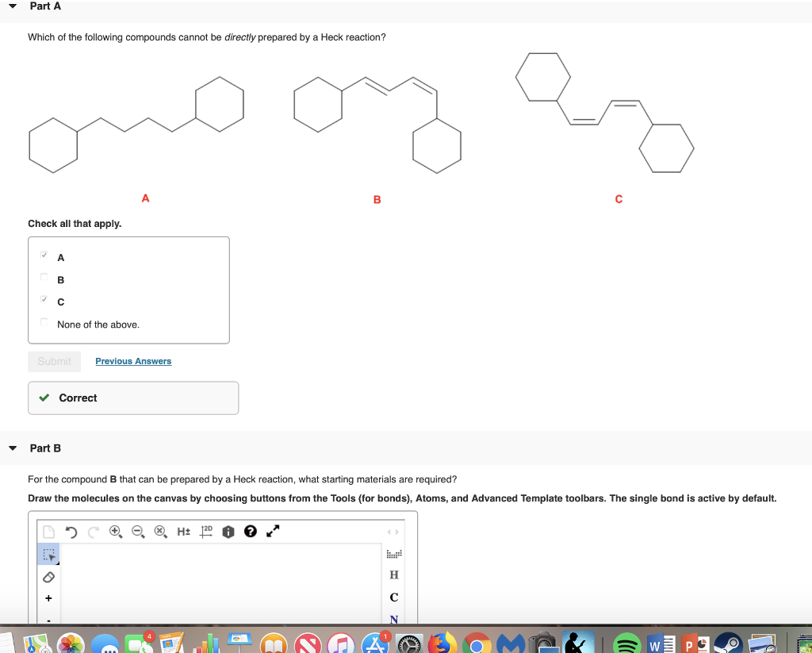Screen dimensions: 812x653
Task: Click the compound C structure image
Action: point(605,113)
